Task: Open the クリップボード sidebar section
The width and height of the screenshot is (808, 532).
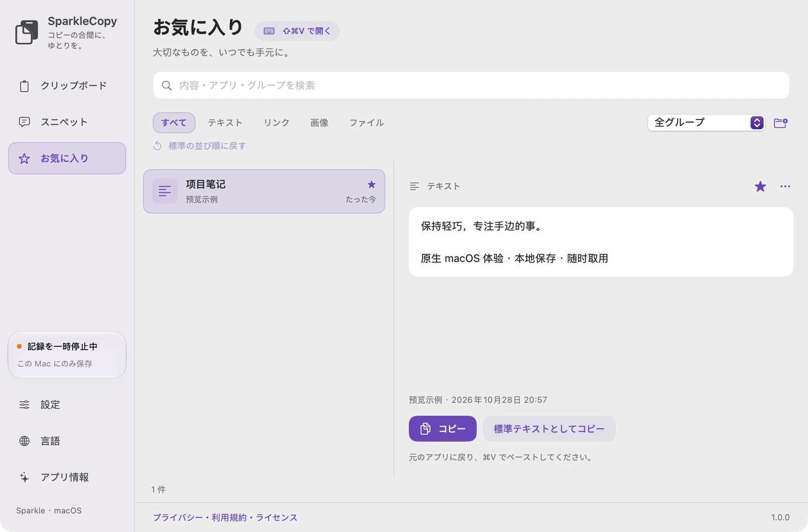Action: pyautogui.click(x=67, y=86)
